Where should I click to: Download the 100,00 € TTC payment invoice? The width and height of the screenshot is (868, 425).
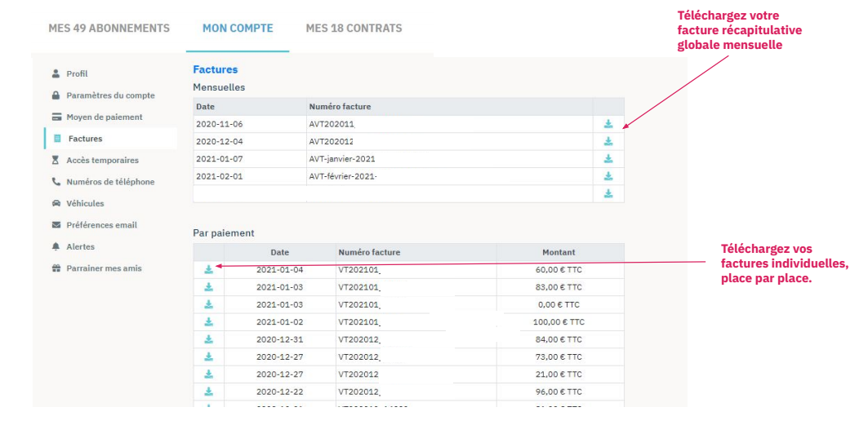[x=209, y=321]
